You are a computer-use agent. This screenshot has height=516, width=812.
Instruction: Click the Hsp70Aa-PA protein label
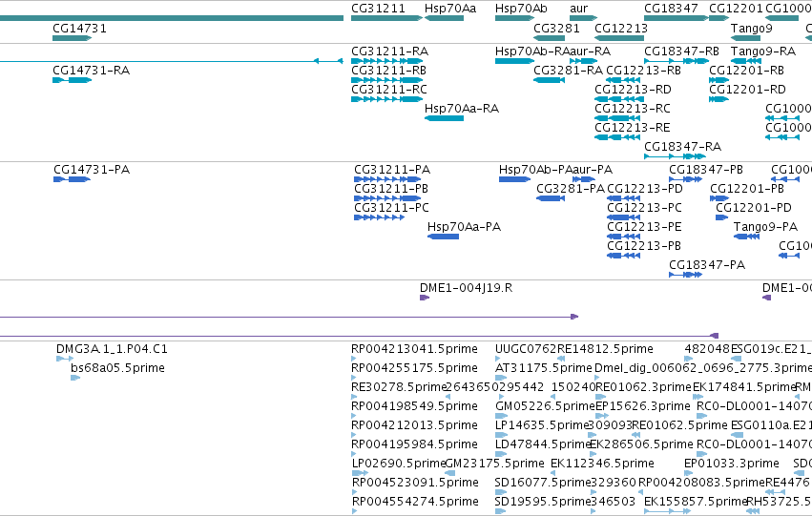click(464, 227)
